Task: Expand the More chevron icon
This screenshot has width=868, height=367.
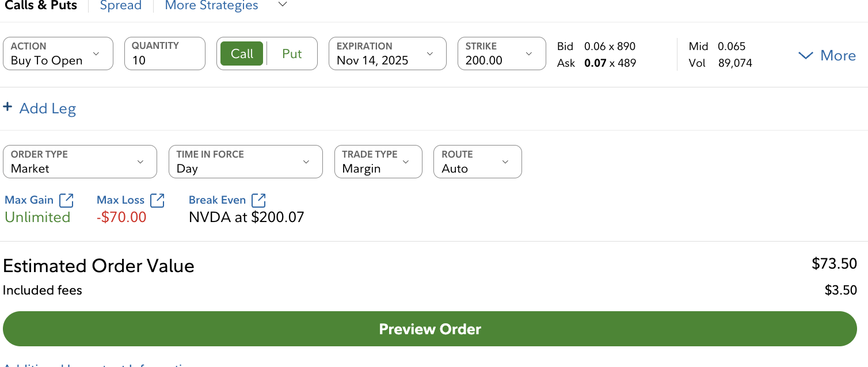Action: 806,56
